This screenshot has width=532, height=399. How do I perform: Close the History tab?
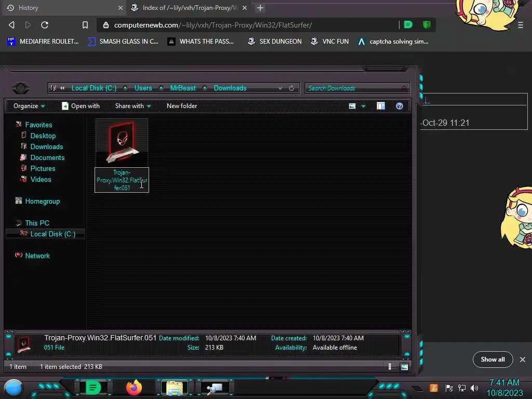(x=121, y=7)
